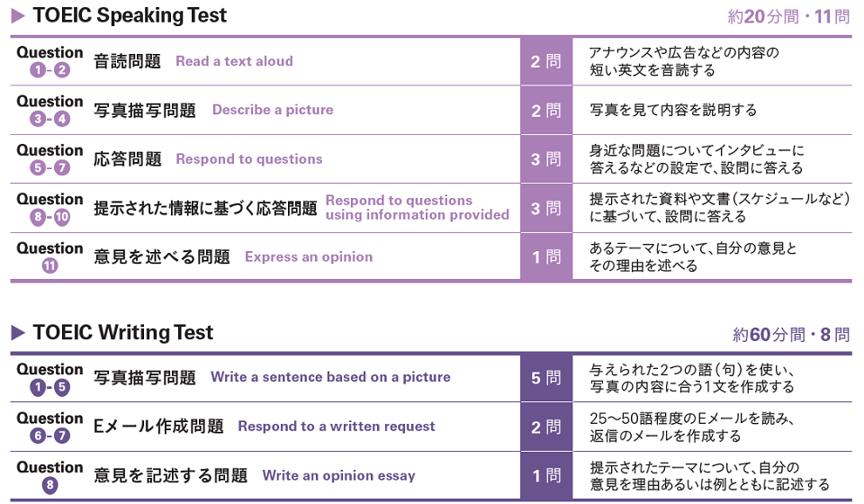The height and width of the screenshot is (504, 864).
Task: Click 'Write a sentence based on a picture'
Action: tap(330, 377)
